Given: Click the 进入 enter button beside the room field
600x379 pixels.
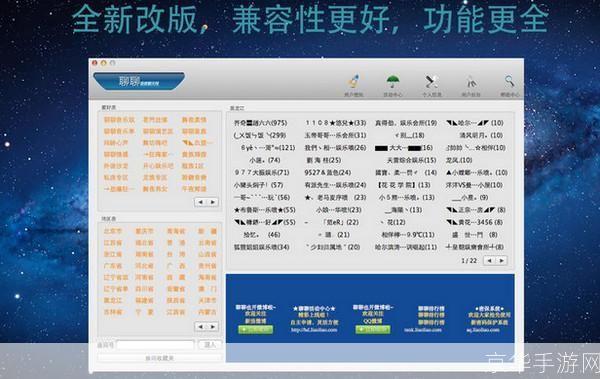Looking at the screenshot, I should (210, 345).
